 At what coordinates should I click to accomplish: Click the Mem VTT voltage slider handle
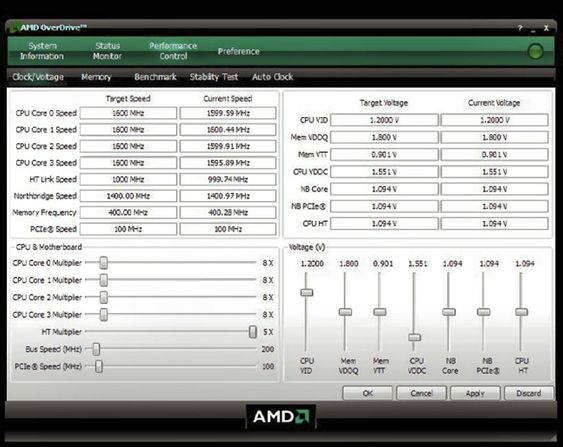tap(380, 312)
